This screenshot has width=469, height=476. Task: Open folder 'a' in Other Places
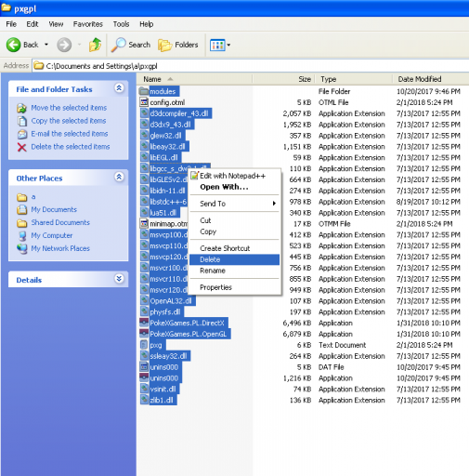click(33, 197)
